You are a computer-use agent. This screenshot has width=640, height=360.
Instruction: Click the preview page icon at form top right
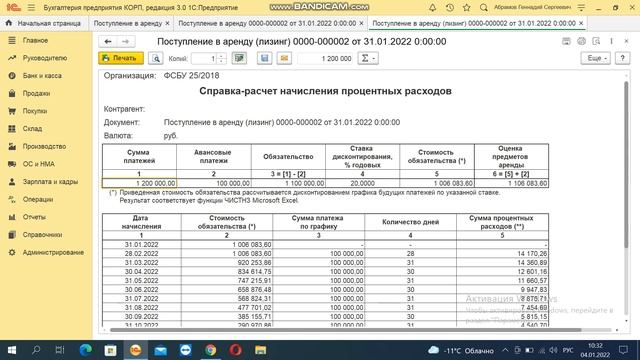[x=596, y=41]
